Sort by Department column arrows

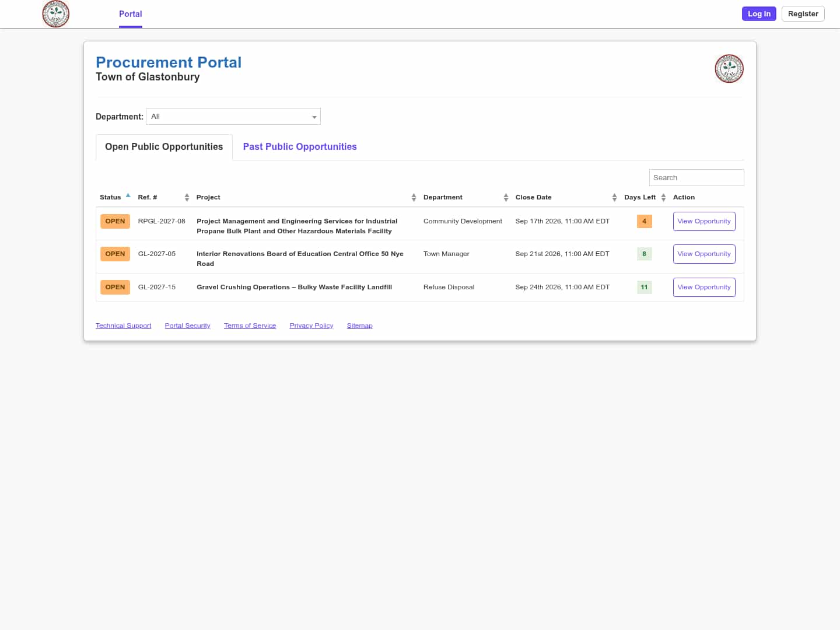[x=506, y=198]
